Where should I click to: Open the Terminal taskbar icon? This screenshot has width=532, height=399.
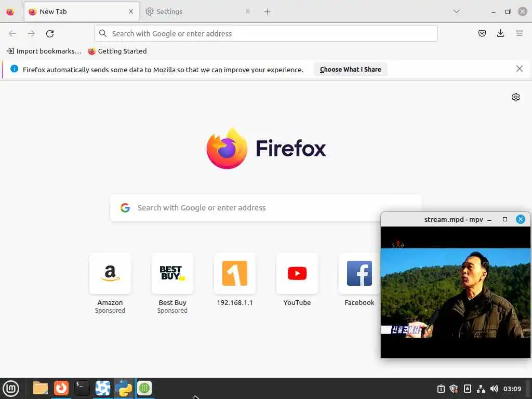pyautogui.click(x=82, y=388)
